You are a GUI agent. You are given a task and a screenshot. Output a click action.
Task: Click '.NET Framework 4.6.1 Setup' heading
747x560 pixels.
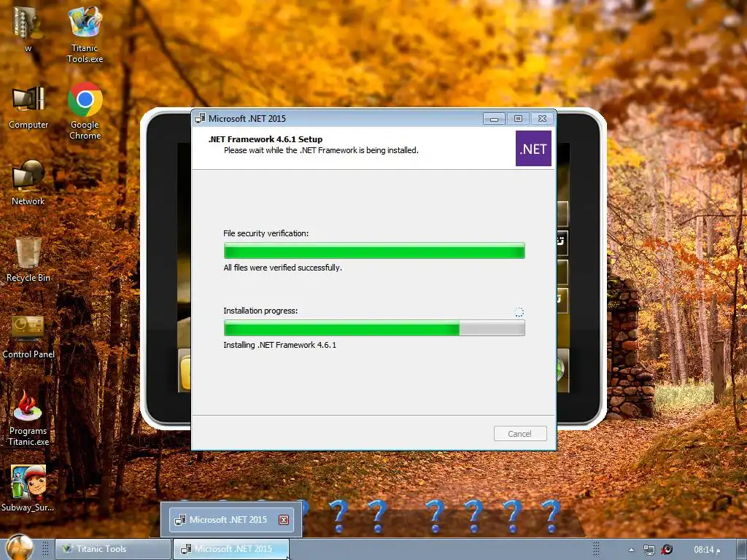click(x=266, y=139)
